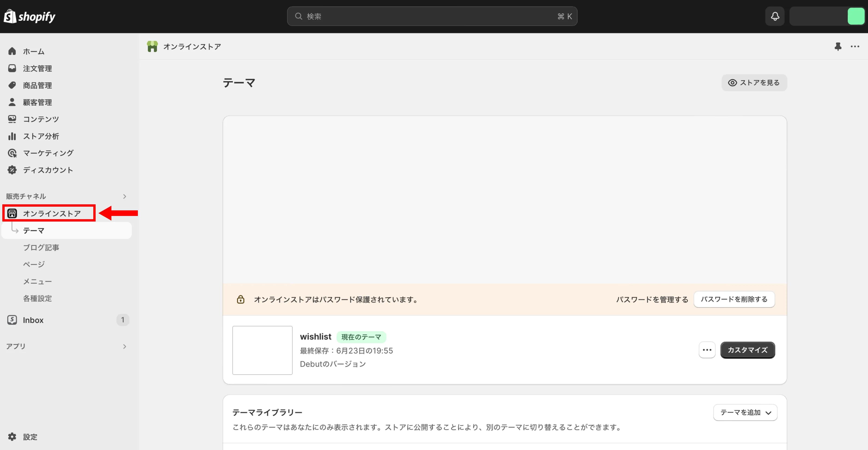Click ストアを見る button
The width and height of the screenshot is (868, 450).
754,83
